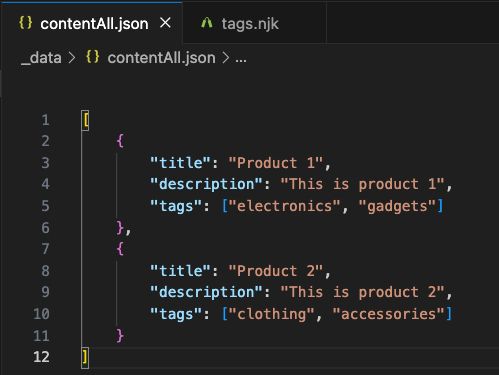This screenshot has width=499, height=375.
Task: Click the "electronics" tag value
Action: [284, 206]
